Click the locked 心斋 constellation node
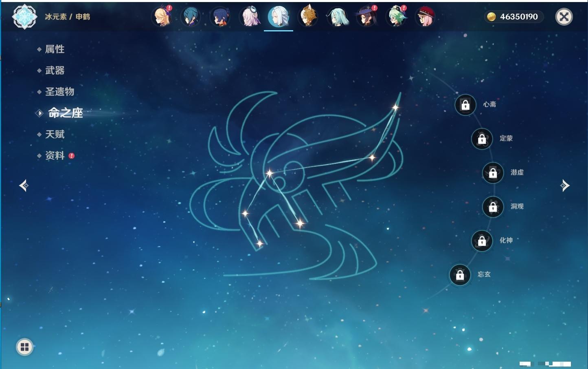This screenshot has width=588, height=369. coord(465,105)
